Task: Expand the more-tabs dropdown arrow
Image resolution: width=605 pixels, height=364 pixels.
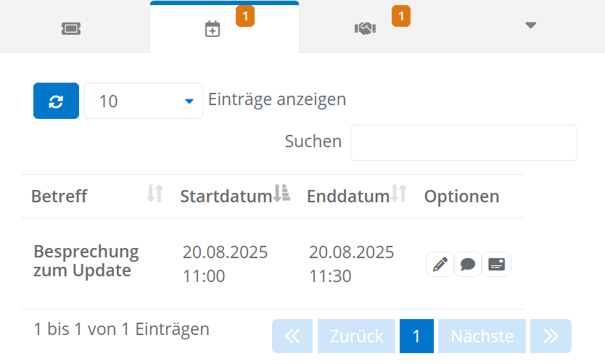Action: tap(530, 25)
